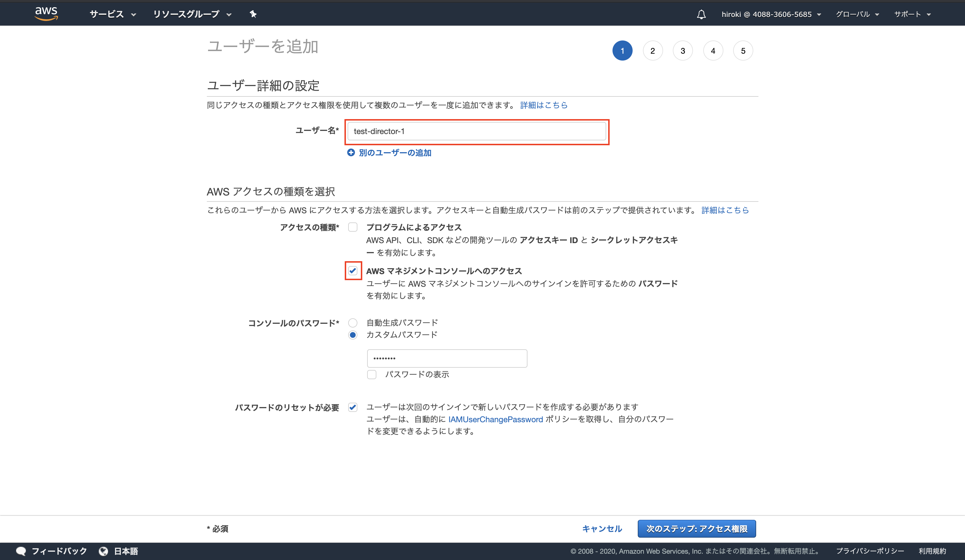Go to wizard step 3
This screenshot has height=560, width=965.
click(x=683, y=51)
